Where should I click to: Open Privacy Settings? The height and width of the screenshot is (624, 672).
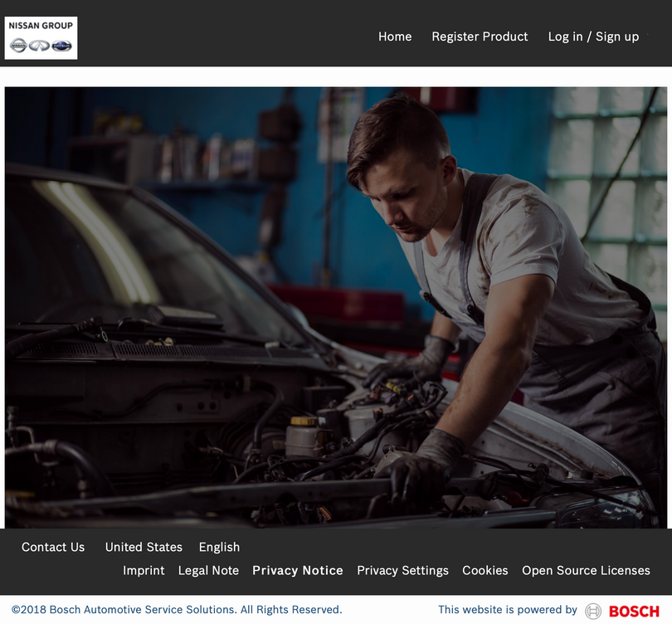pyautogui.click(x=402, y=571)
